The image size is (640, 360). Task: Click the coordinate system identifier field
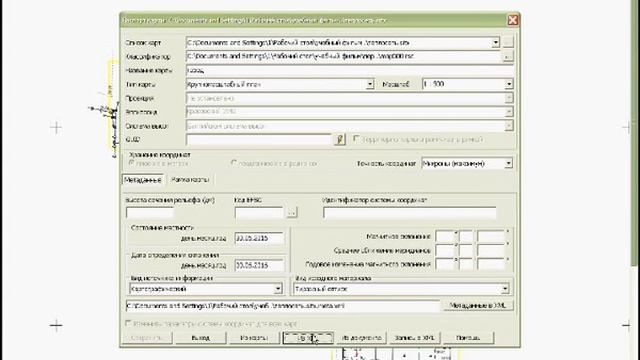pyautogui.click(x=410, y=213)
